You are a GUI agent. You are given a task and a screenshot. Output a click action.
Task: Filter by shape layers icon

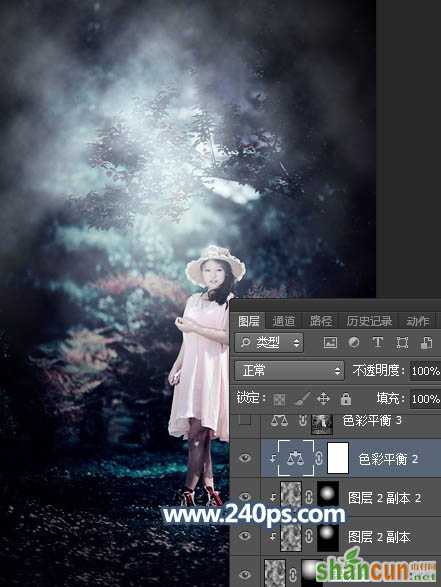[402, 343]
